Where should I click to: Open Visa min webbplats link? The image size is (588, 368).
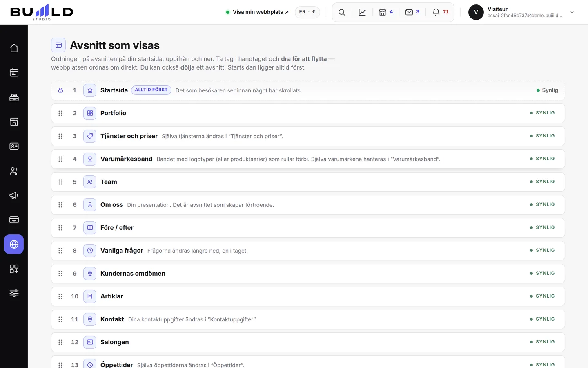tap(257, 12)
